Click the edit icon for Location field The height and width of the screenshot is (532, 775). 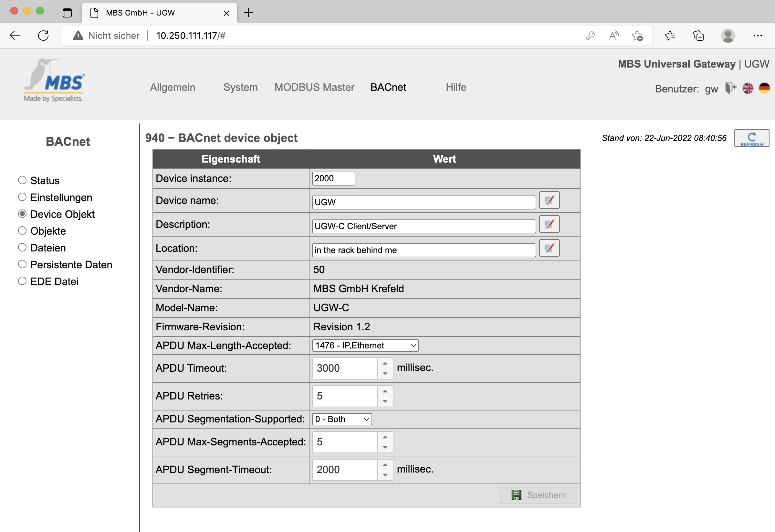[549, 248]
